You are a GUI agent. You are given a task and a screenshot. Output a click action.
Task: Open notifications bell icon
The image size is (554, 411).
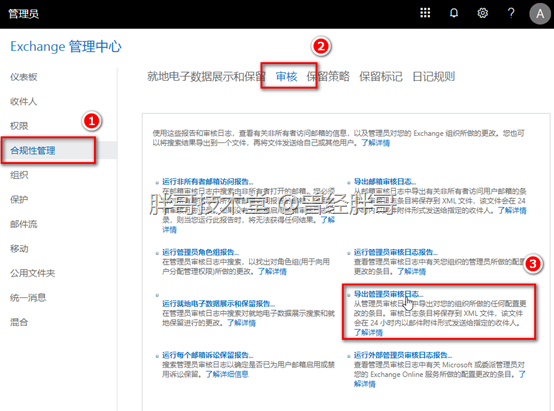[454, 13]
